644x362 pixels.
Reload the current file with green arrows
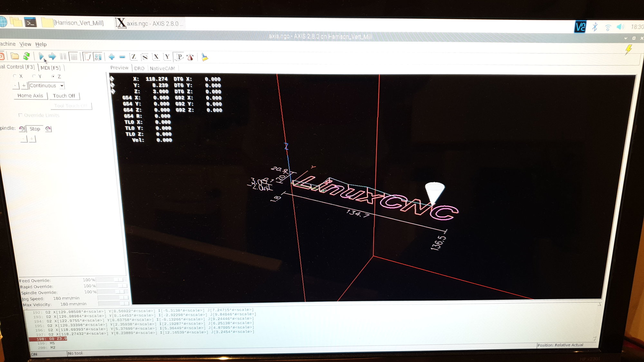tap(26, 56)
